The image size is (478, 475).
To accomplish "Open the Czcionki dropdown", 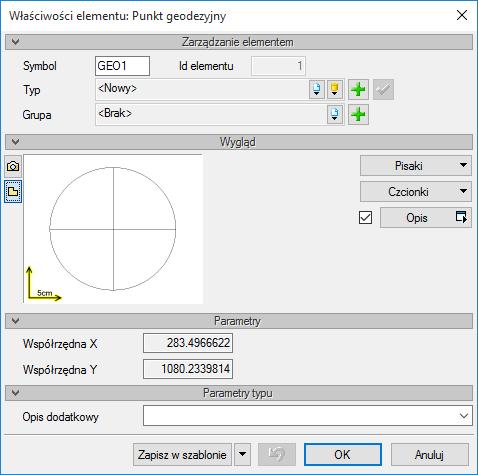I will click(416, 191).
